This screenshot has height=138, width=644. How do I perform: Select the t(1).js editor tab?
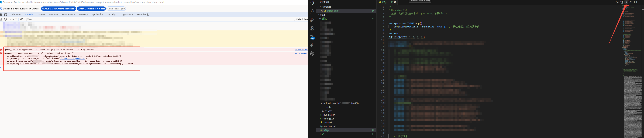387,2
